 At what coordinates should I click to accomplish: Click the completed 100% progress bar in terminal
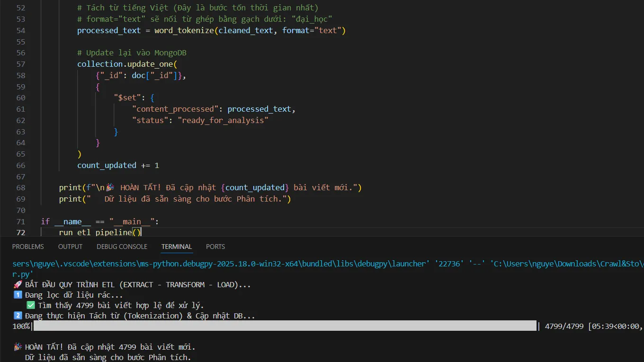285,326
